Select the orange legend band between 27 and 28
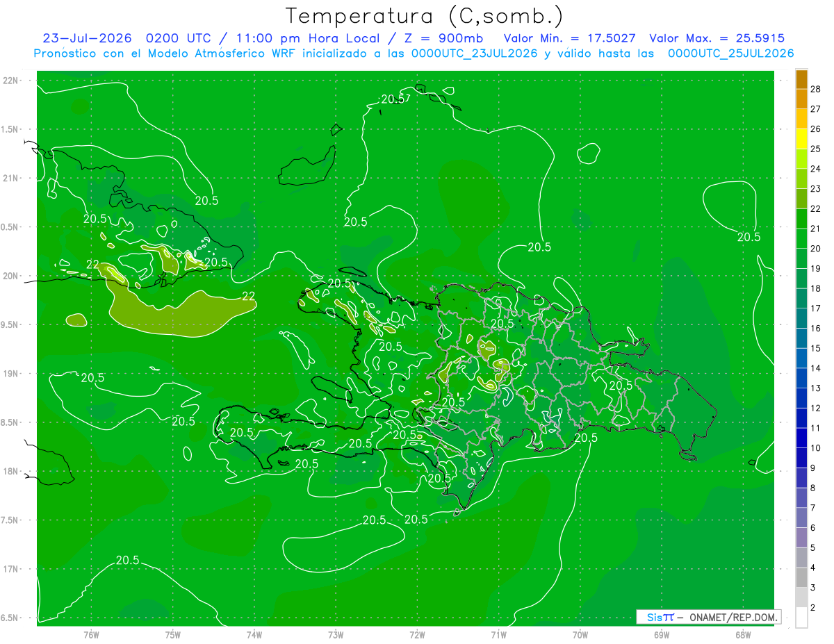This screenshot has width=834, height=644. 801,99
